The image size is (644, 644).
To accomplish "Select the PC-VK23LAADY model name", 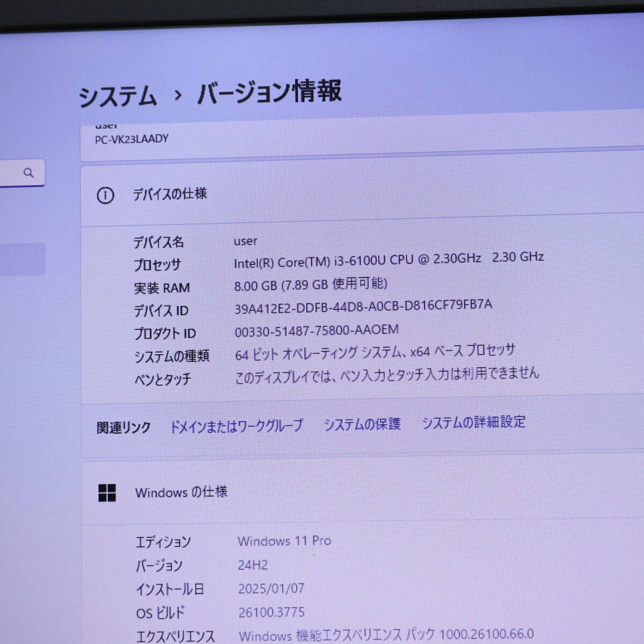I will [131, 139].
